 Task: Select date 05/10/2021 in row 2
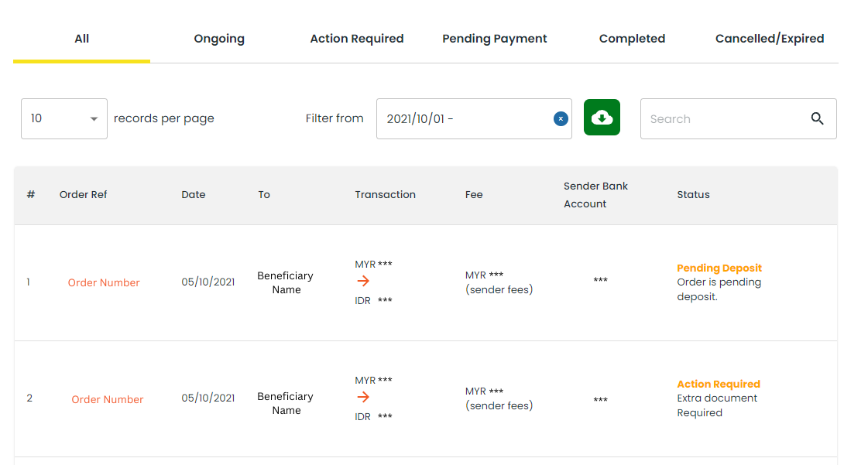pos(208,398)
